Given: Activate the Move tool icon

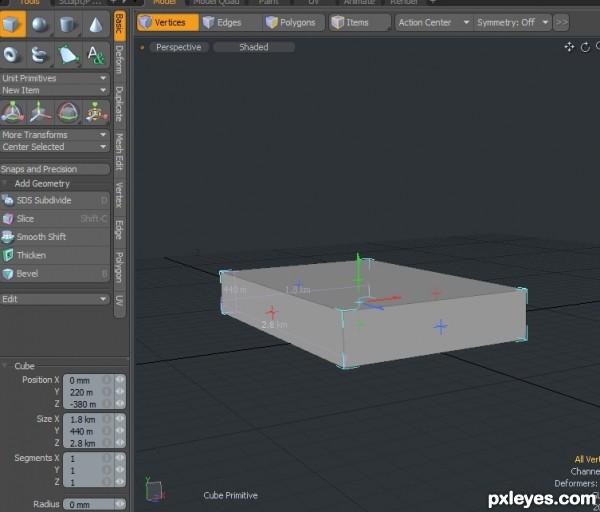Looking at the screenshot, I should point(40,112).
